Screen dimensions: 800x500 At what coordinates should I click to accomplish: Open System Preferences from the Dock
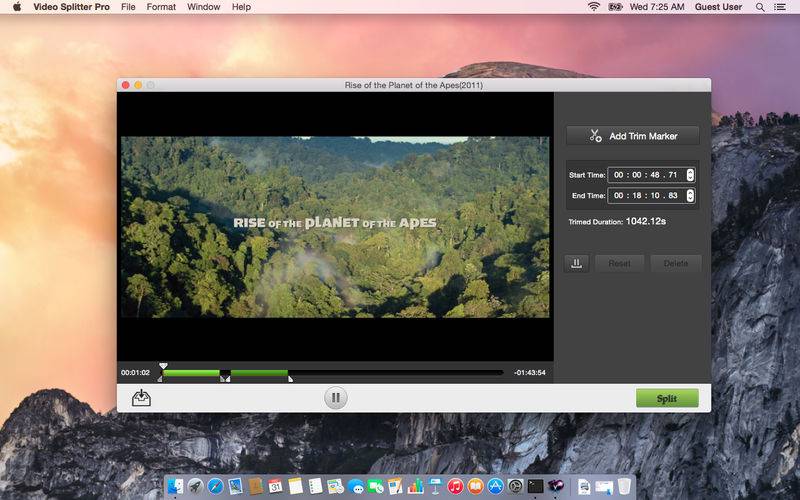515,486
